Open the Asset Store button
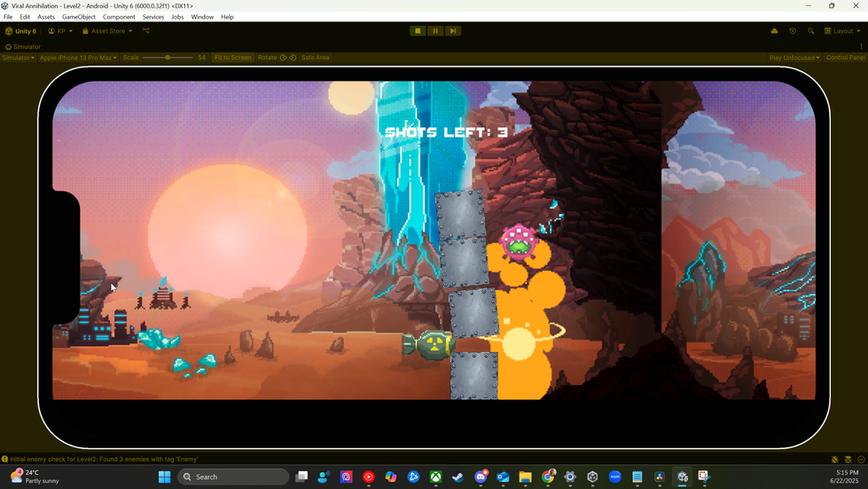Screen dimensions: 868x489 coord(107,31)
